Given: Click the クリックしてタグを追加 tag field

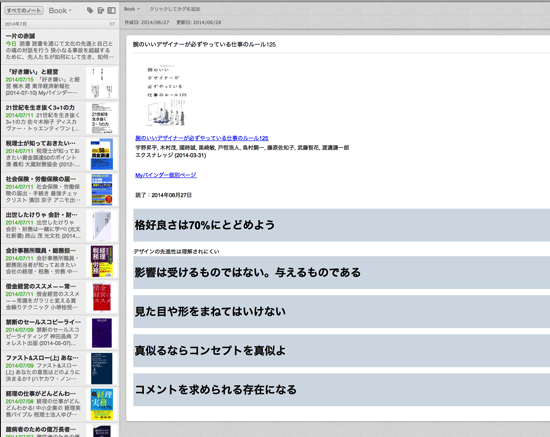Looking at the screenshot, I should [x=175, y=9].
